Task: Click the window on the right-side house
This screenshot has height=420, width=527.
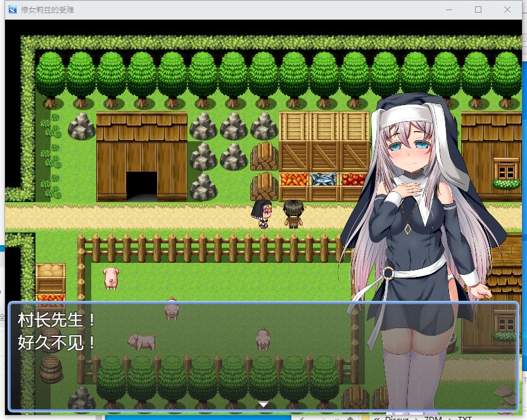Action: point(505,170)
